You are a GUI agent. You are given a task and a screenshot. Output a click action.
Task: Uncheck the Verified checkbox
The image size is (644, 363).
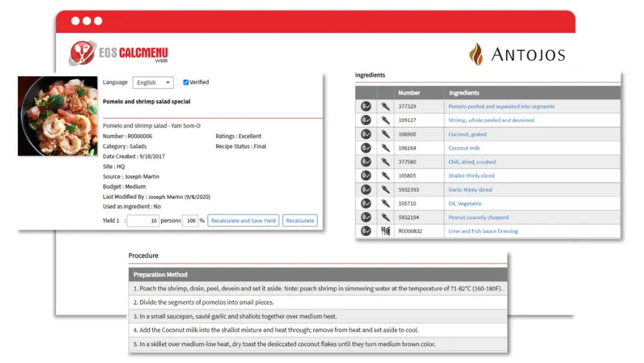pyautogui.click(x=186, y=82)
